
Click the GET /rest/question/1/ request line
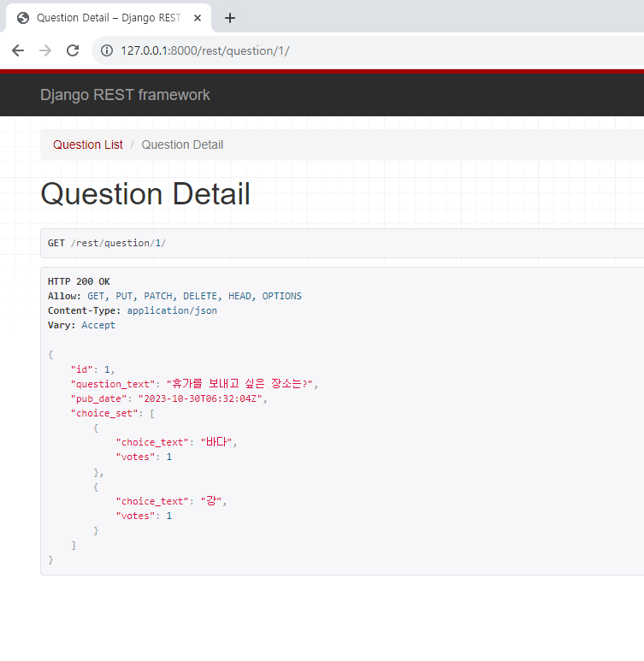[x=107, y=243]
